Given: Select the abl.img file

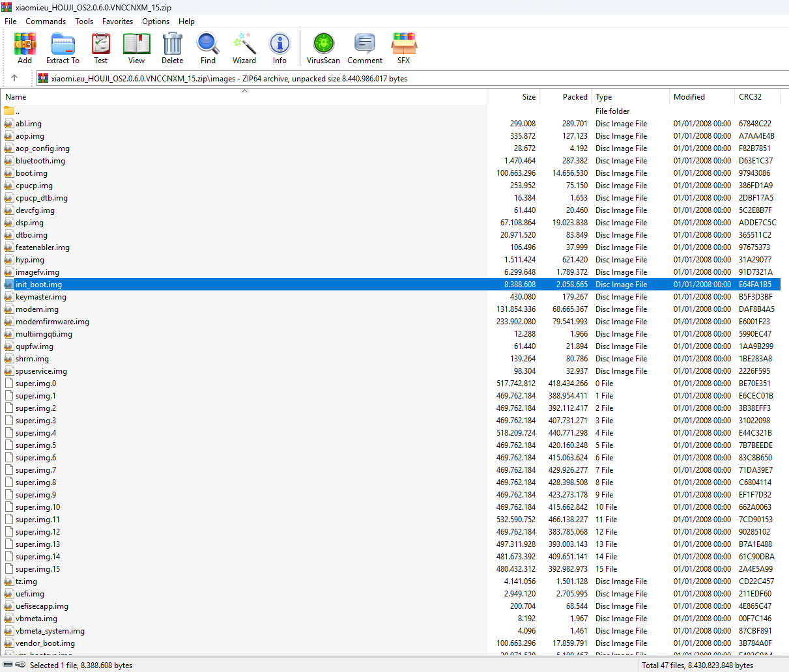Looking at the screenshot, I should point(29,124).
